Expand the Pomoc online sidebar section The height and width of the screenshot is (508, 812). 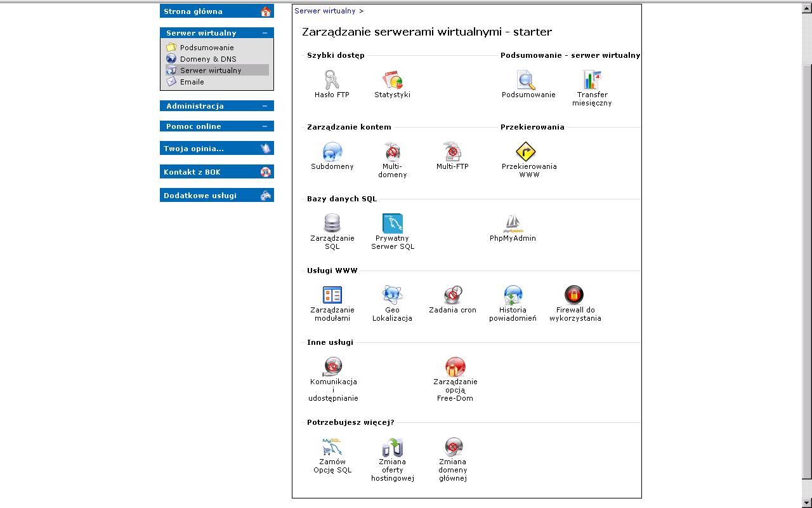point(265,126)
